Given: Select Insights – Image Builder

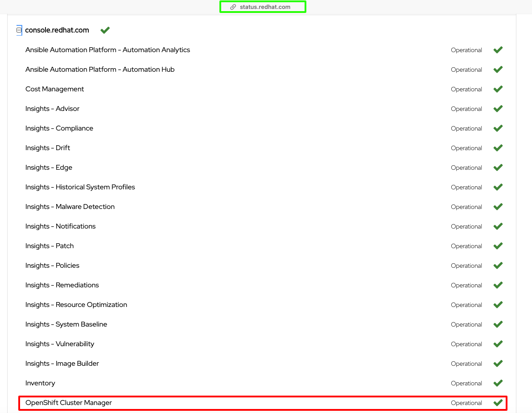Looking at the screenshot, I should 62,364.
